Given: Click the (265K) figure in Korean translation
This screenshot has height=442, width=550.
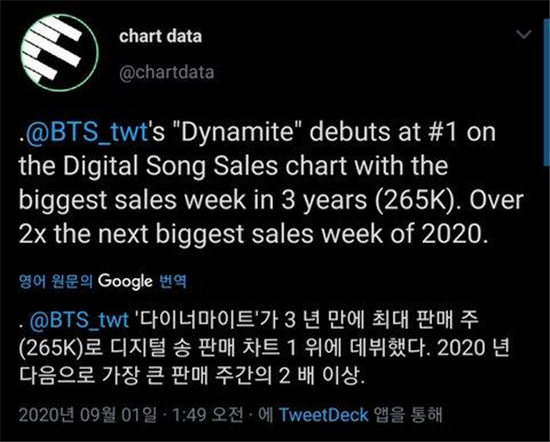Looking at the screenshot, I should pyautogui.click(x=51, y=348).
